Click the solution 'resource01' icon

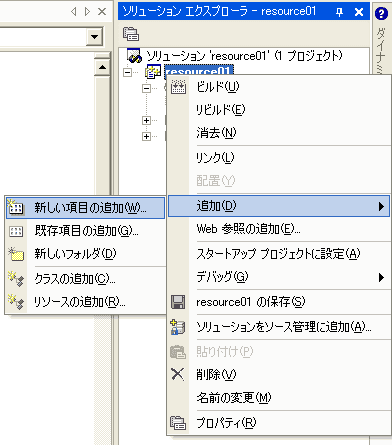134,56
